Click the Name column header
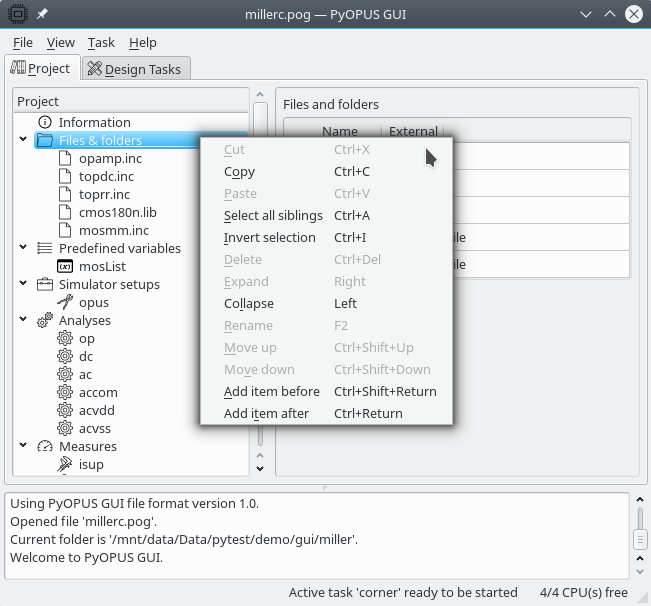Screen dimensions: 651x606 [339, 131]
